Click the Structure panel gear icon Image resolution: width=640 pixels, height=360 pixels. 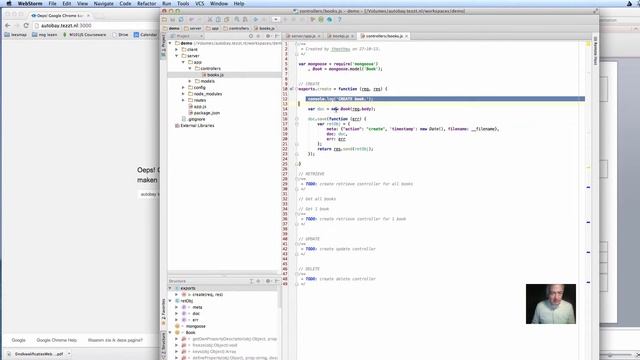[x=268, y=281]
